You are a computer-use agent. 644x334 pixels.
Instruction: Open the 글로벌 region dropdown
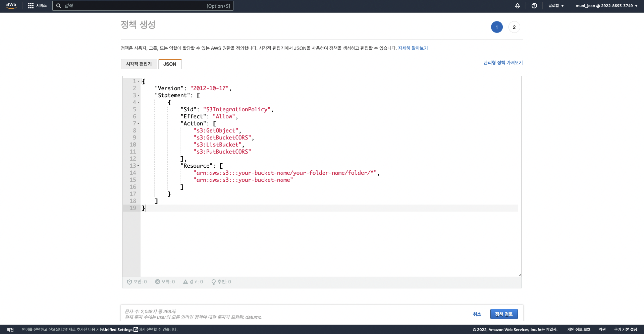556,6
